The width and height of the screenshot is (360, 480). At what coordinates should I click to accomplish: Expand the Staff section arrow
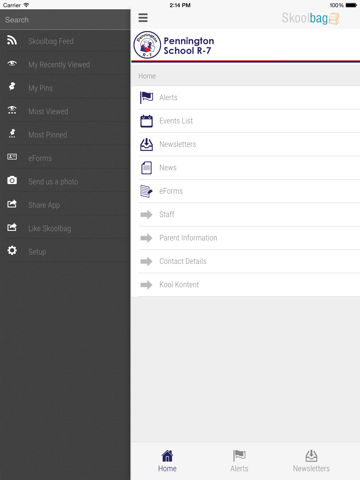coord(146,214)
